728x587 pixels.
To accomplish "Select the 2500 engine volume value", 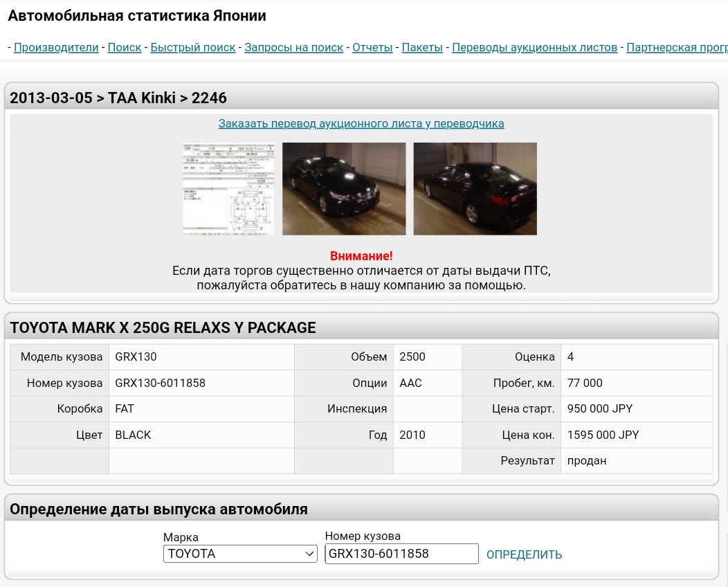I will click(412, 356).
